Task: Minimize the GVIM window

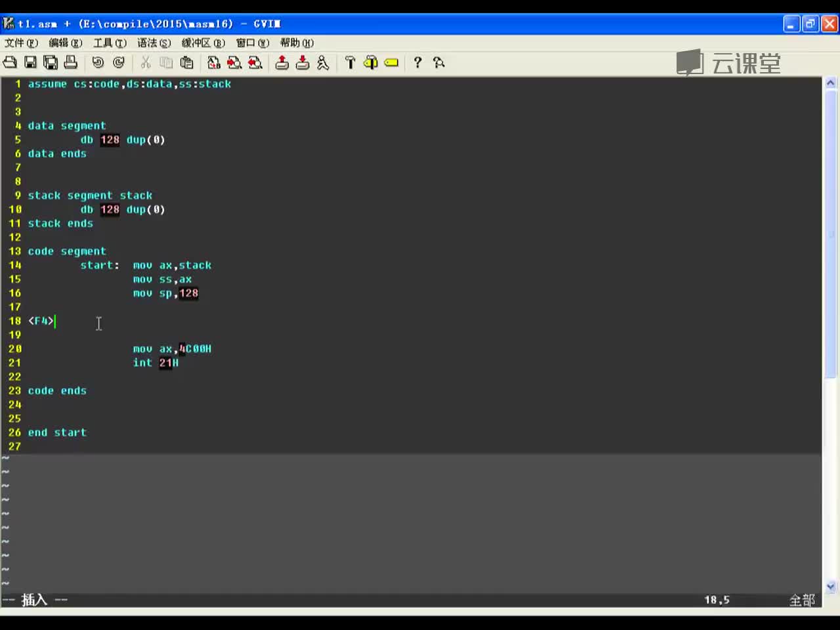Action: [791, 24]
